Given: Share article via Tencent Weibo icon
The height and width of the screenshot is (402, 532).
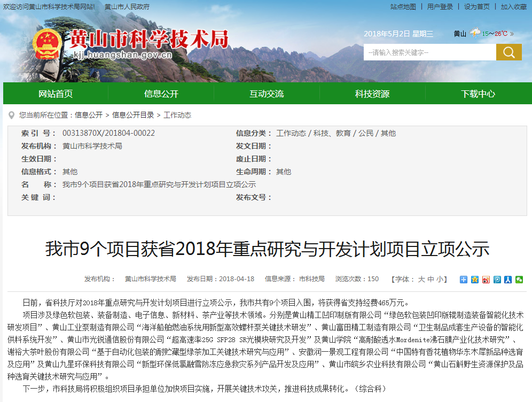Looking at the screenshot, I should click(x=497, y=279).
